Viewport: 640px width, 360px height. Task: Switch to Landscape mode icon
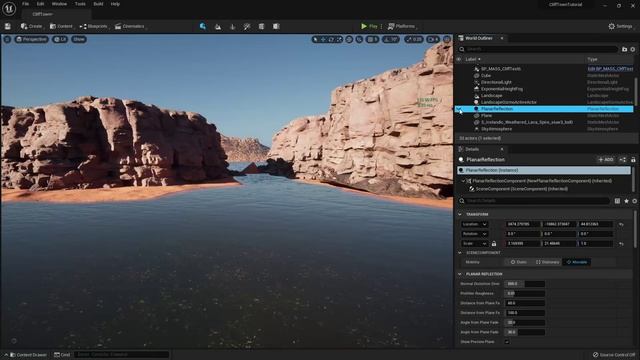coord(218,27)
